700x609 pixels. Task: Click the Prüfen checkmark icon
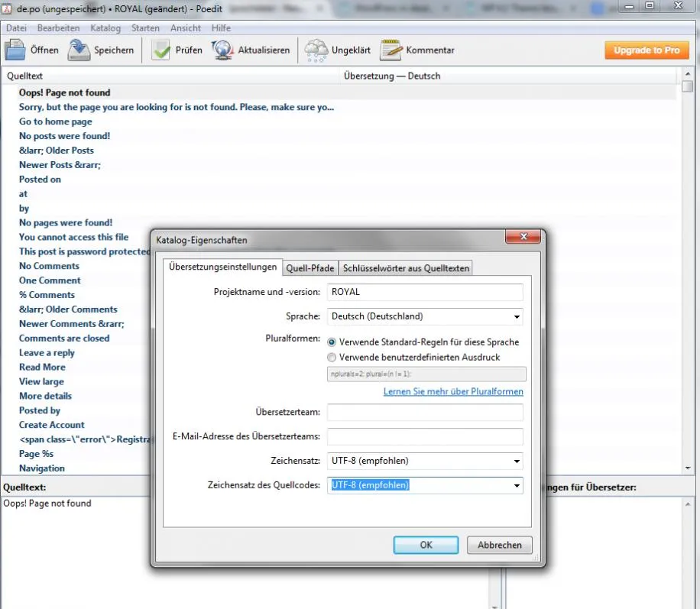point(160,50)
